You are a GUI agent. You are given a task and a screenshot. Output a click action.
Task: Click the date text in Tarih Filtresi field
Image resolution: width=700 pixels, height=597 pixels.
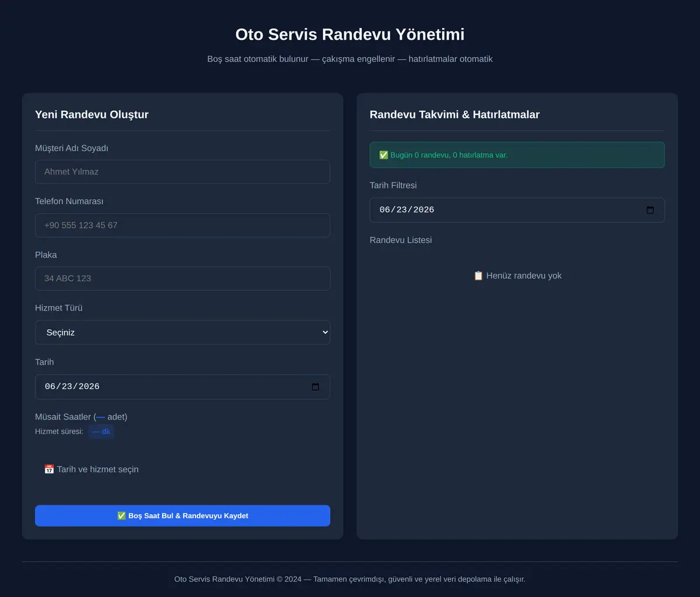[x=407, y=210]
